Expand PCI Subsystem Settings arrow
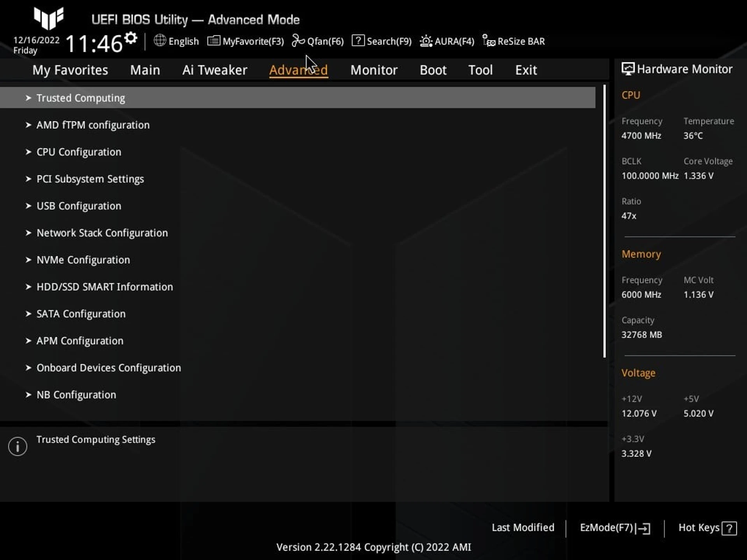Viewport: 747px width, 560px height. coord(28,179)
